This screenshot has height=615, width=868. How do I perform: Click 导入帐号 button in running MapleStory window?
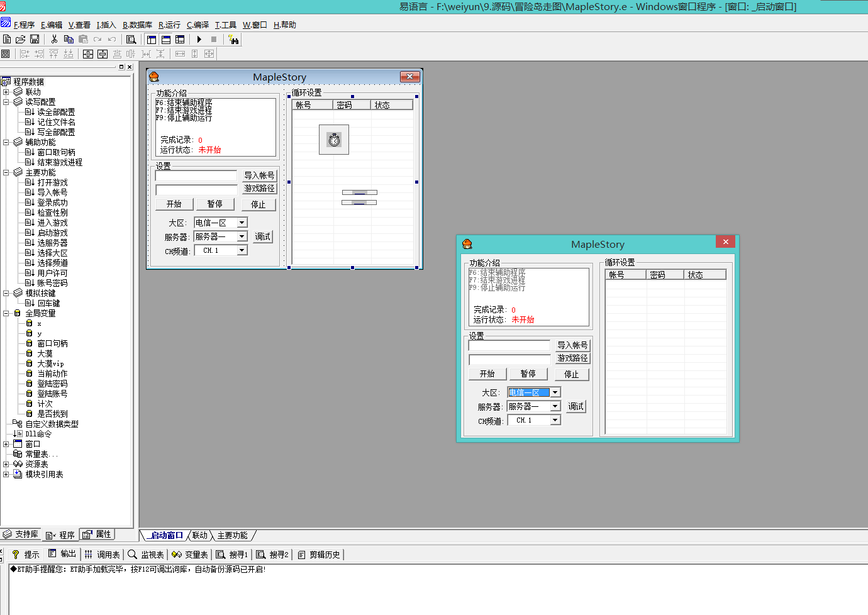pyautogui.click(x=573, y=345)
